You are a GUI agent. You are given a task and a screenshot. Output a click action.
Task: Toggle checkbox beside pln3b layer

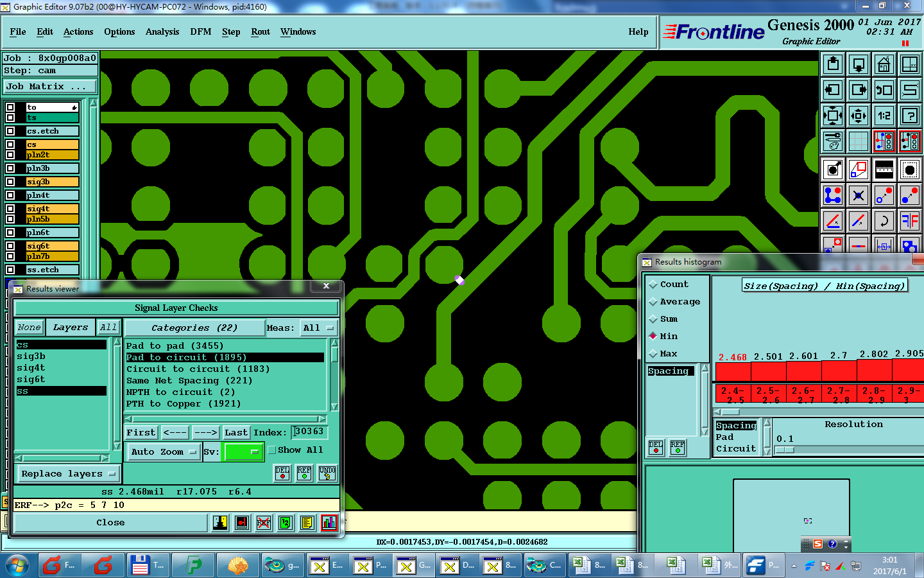10,168
